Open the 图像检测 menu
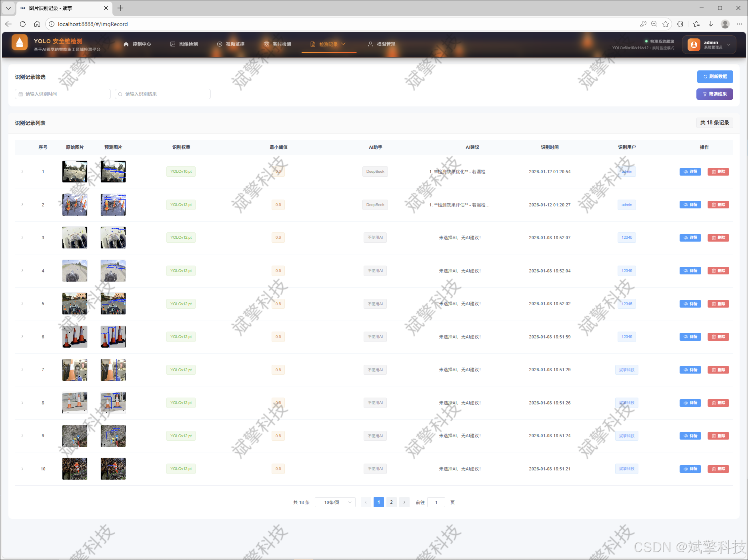The image size is (748, 560). [x=184, y=44]
